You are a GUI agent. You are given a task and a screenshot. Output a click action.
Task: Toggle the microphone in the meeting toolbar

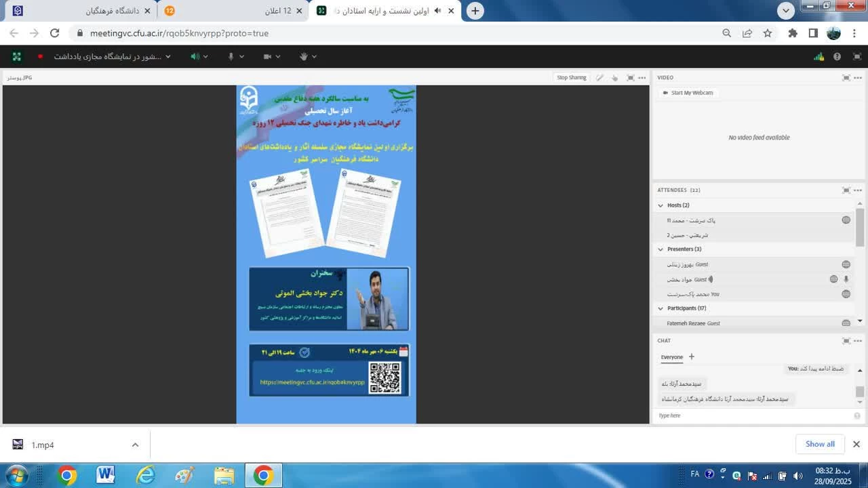(231, 56)
